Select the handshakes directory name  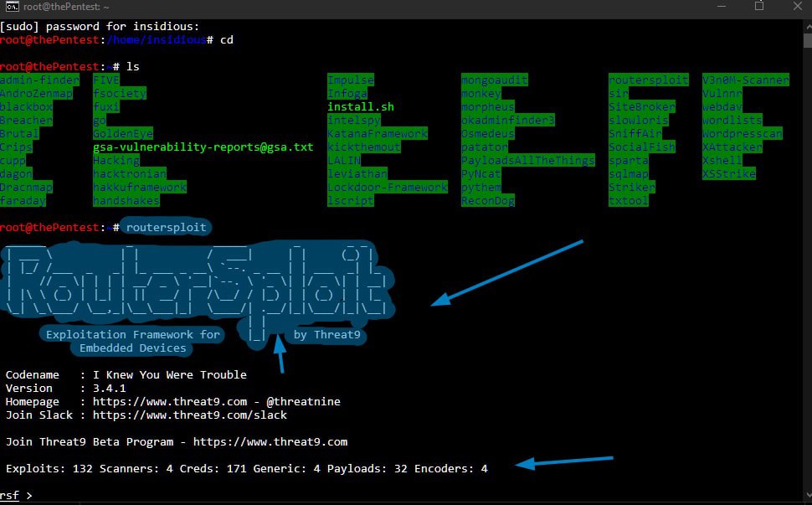coord(126,201)
